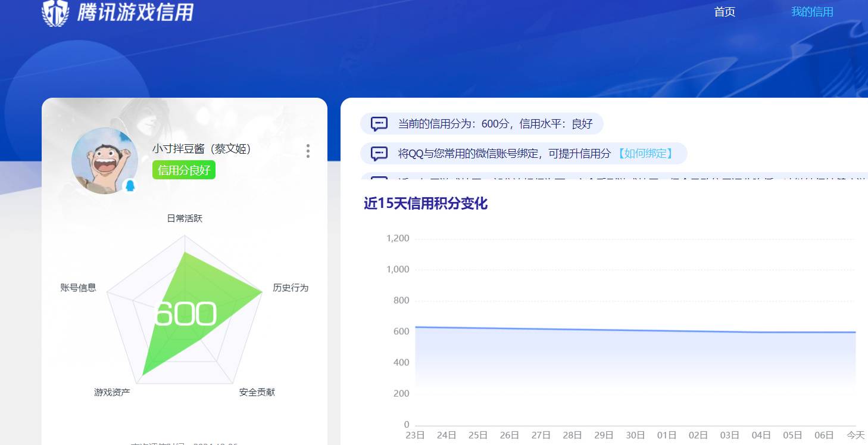The height and width of the screenshot is (445, 868).
Task: Click the 今天 x-axis label
Action: 855,435
